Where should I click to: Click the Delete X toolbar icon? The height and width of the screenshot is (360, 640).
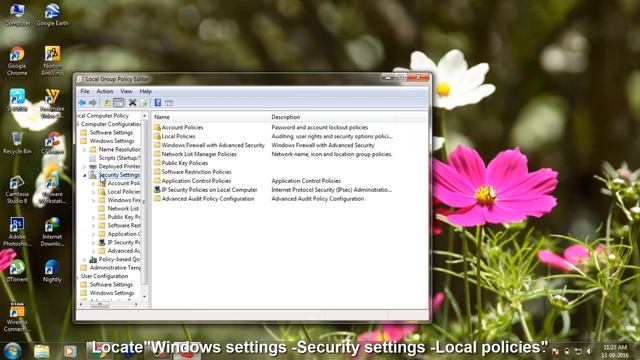(132, 103)
